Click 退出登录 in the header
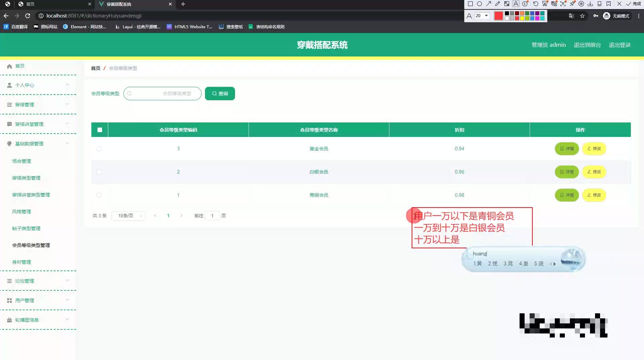 click(x=620, y=45)
